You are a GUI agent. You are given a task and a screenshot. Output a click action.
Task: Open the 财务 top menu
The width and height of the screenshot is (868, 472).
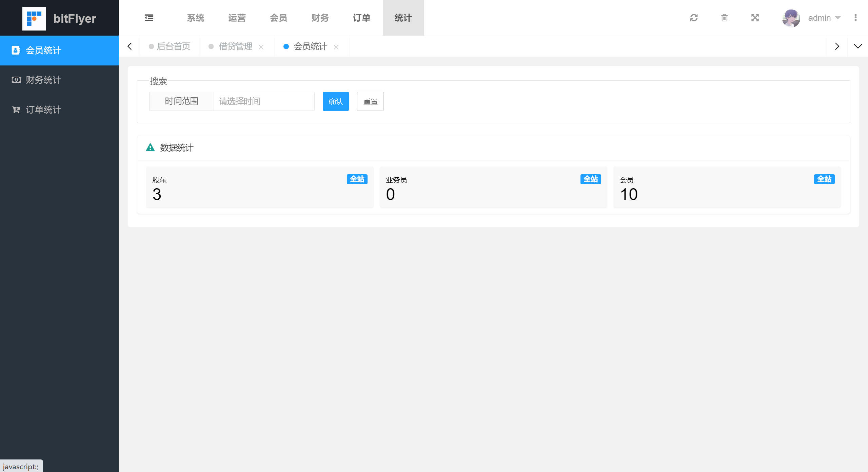pyautogui.click(x=320, y=18)
